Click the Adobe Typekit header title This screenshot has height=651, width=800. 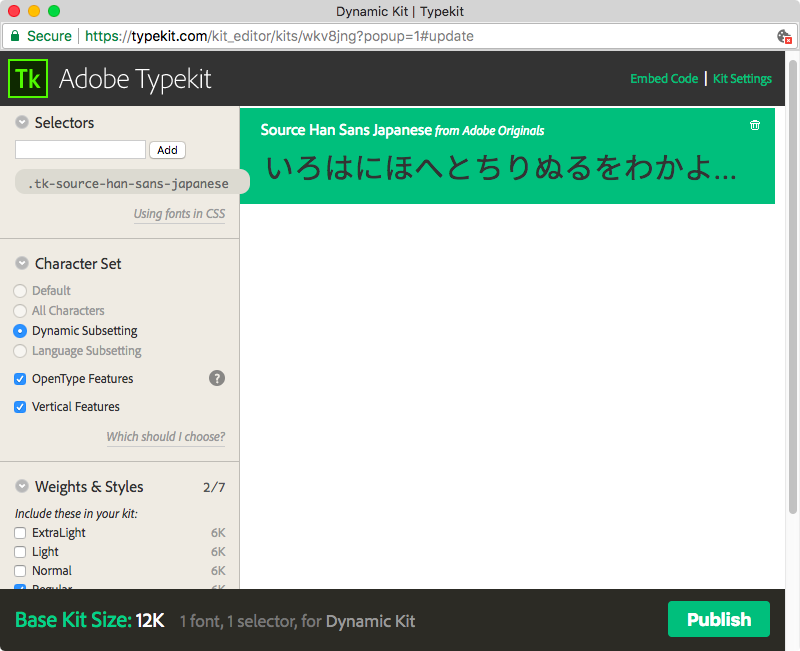coord(135,79)
